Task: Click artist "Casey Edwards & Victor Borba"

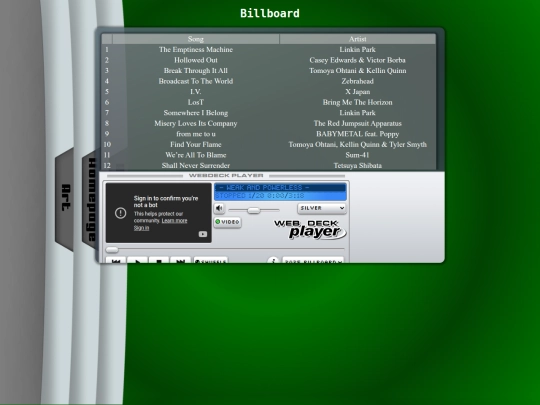Action: tap(357, 60)
